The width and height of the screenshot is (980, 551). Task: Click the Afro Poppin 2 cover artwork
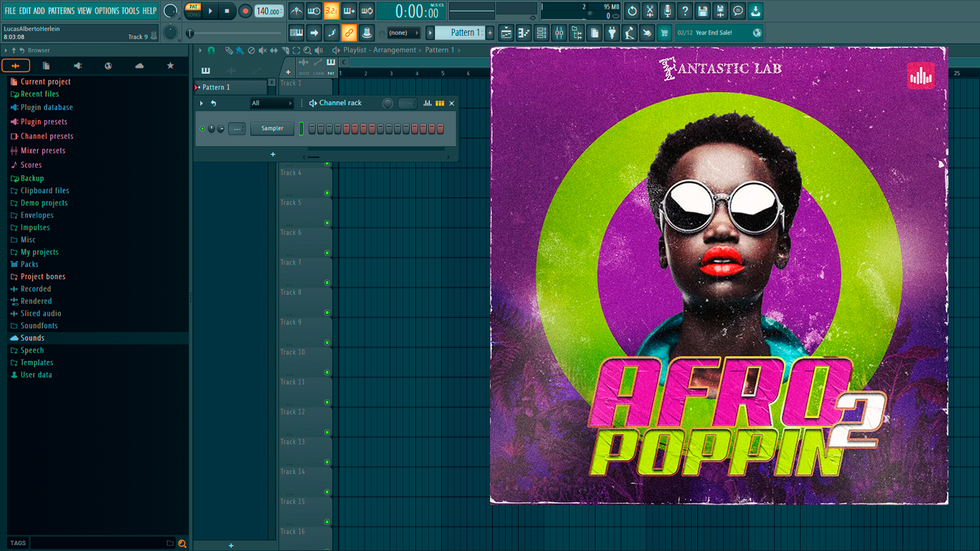719,275
